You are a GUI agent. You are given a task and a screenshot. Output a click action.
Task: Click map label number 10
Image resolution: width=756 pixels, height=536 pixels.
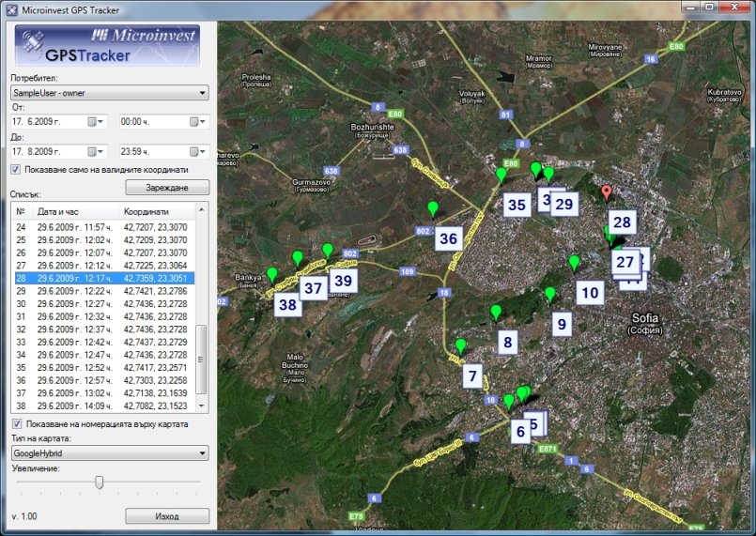pyautogui.click(x=590, y=293)
